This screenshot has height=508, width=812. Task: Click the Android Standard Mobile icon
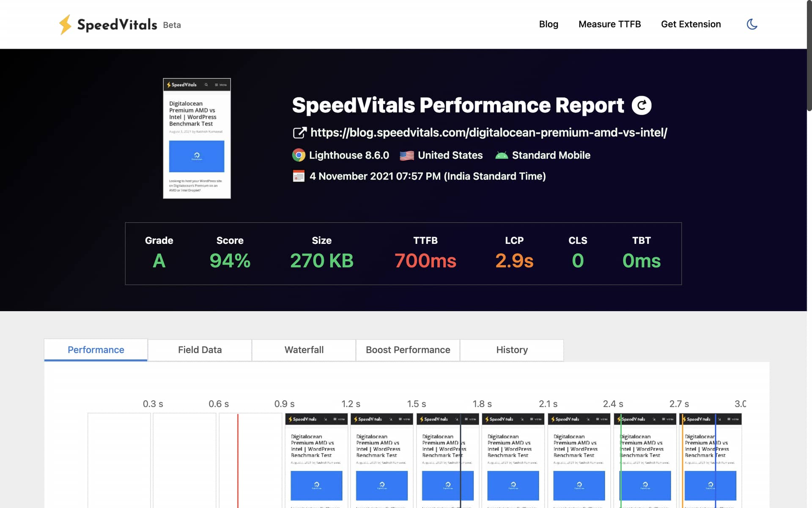502,155
